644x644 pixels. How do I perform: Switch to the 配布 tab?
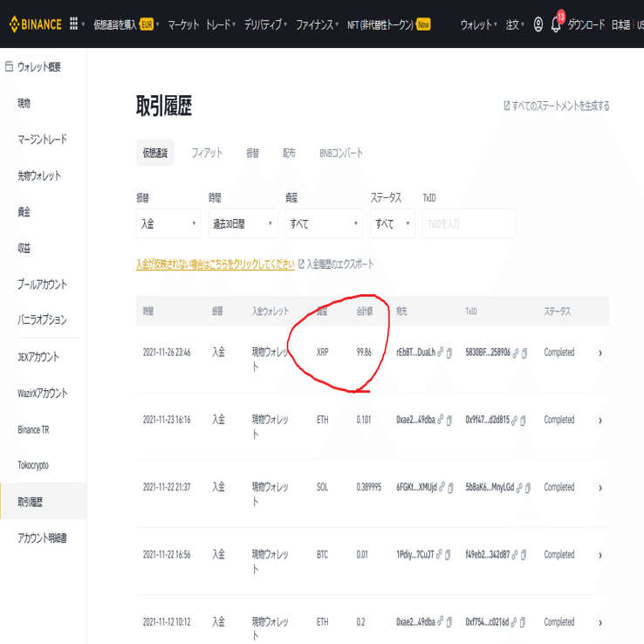289,154
